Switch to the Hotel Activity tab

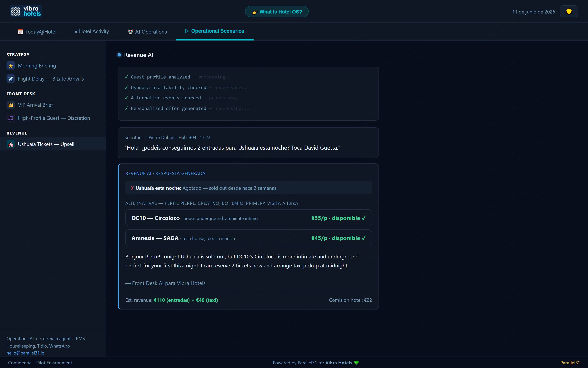92,31
